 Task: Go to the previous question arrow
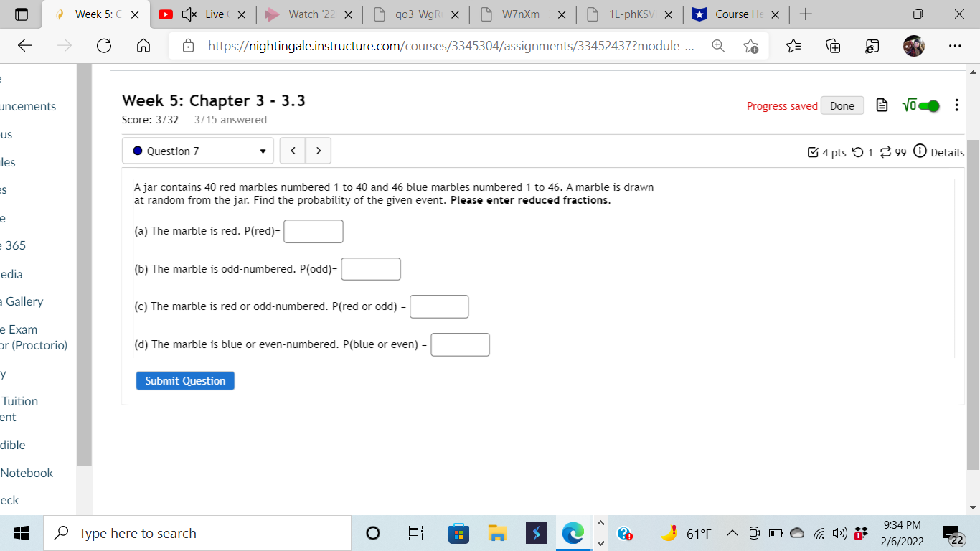tap(293, 151)
